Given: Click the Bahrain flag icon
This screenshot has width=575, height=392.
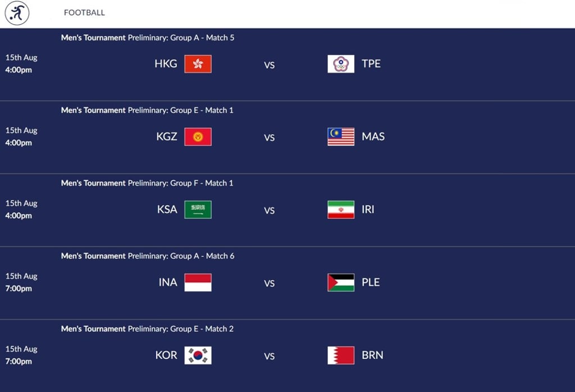Looking at the screenshot, I should click(x=341, y=355).
